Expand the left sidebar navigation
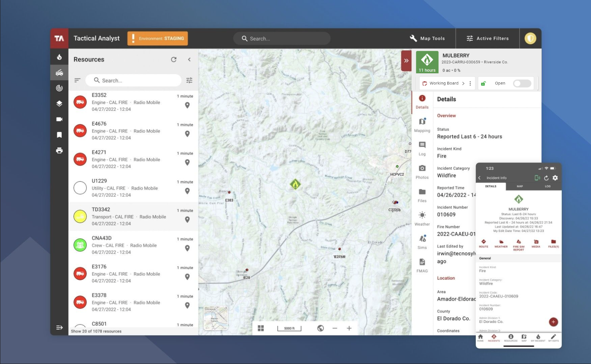The image size is (591, 364). pyautogui.click(x=59, y=328)
